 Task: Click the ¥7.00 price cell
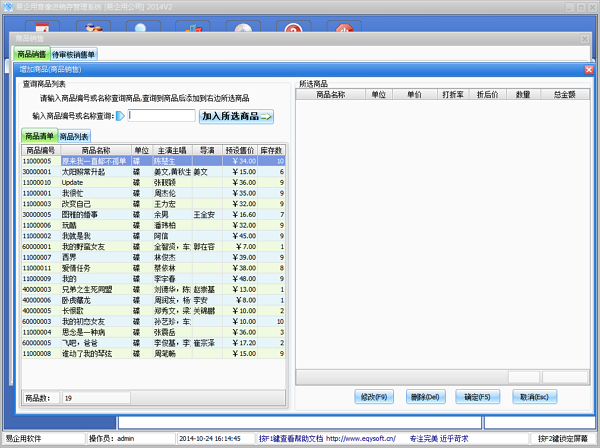tap(240, 247)
